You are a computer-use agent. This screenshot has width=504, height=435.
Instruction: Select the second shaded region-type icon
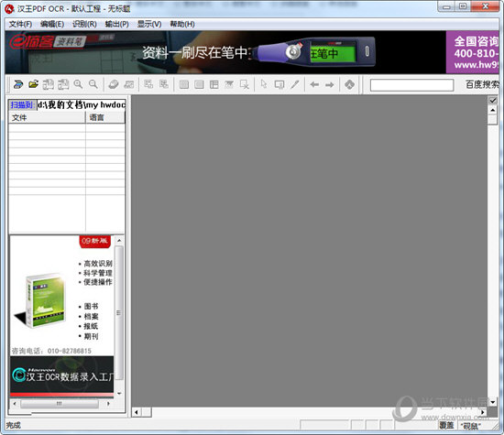[x=199, y=84]
